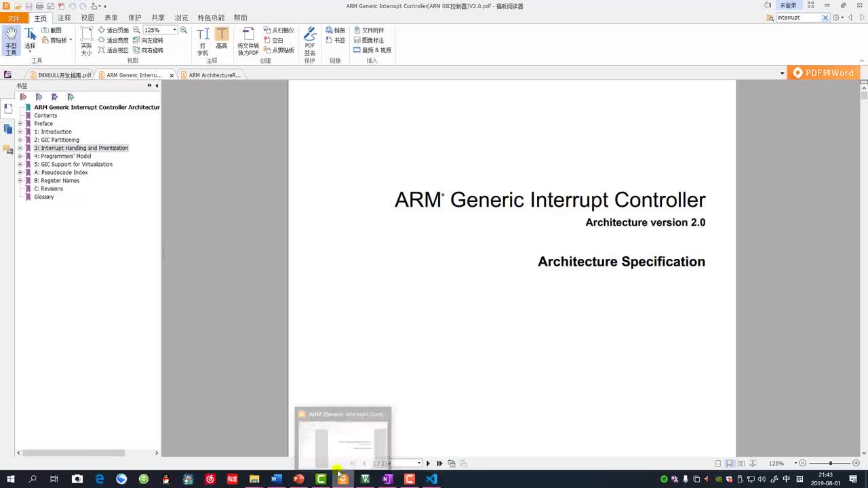This screenshot has height=488, width=868.
Task: Open the Comments panel in sidebar
Action: [x=8, y=149]
